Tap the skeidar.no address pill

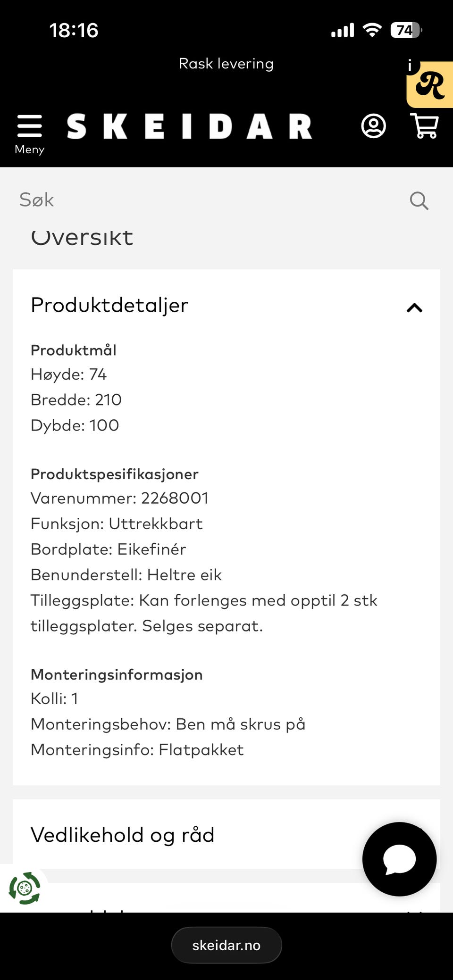click(226, 945)
